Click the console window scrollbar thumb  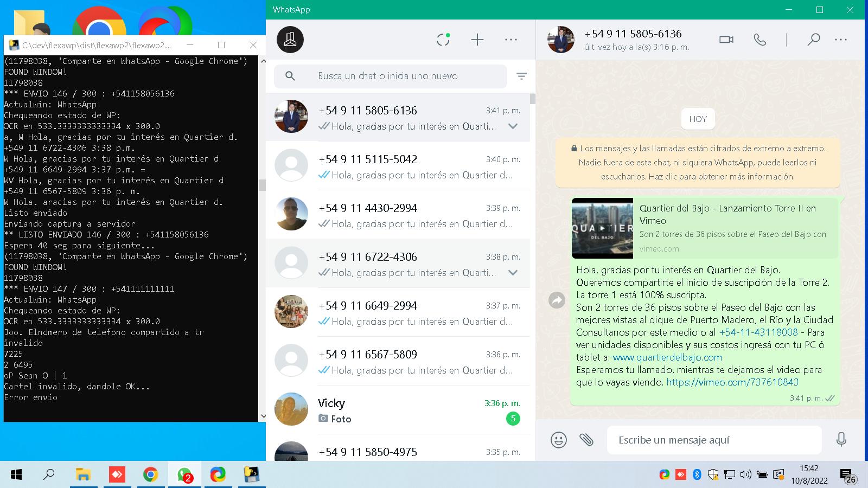pos(263,185)
